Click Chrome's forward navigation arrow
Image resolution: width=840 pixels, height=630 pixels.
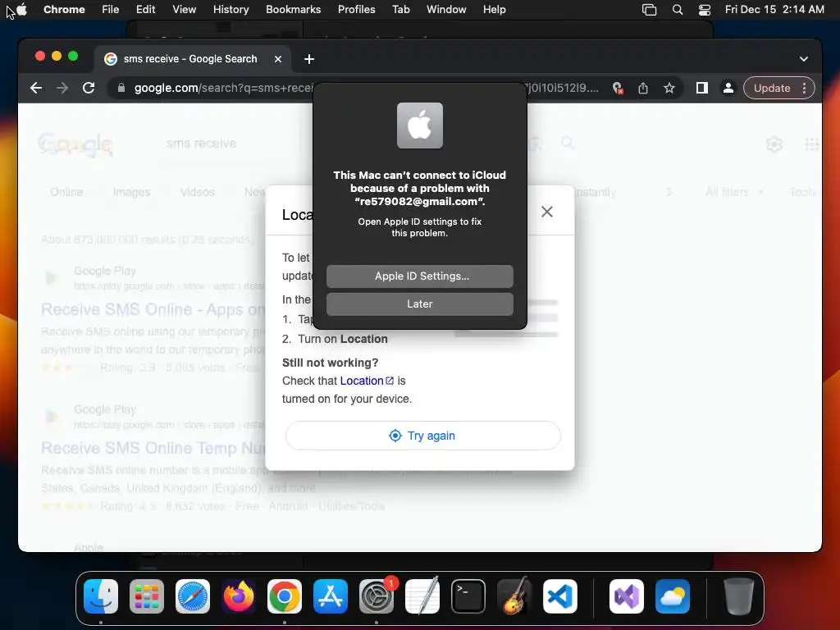[x=62, y=88]
